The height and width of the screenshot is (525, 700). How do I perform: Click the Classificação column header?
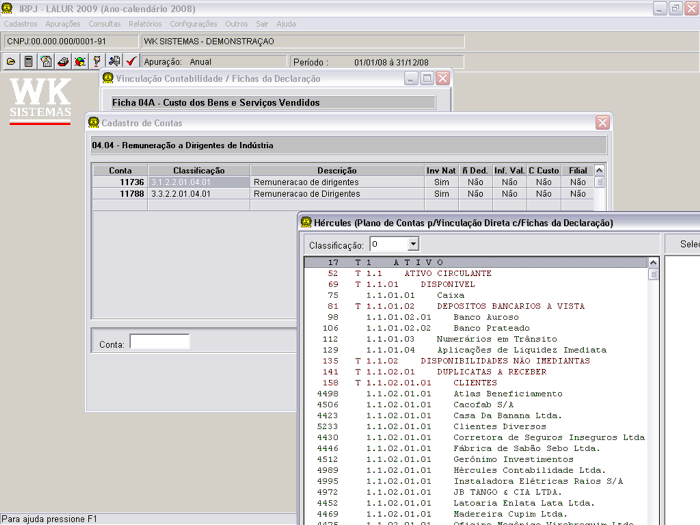pos(198,171)
